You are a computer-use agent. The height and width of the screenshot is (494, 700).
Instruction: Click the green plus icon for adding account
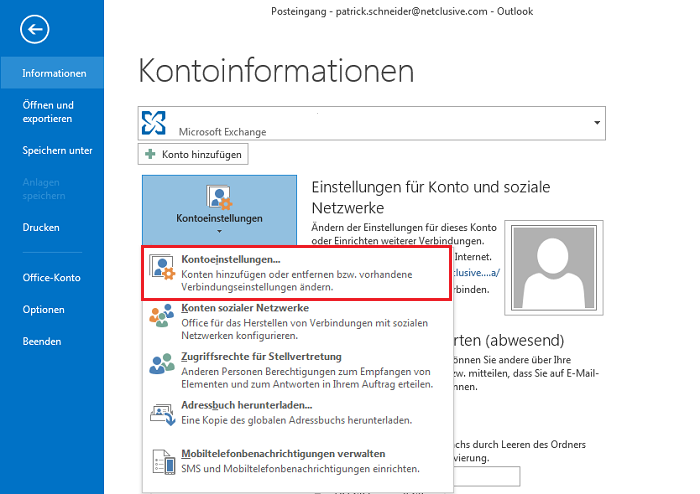[150, 154]
